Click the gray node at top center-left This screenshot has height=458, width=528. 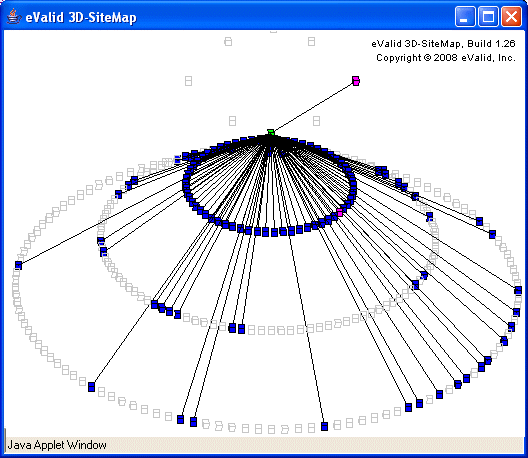click(x=228, y=42)
